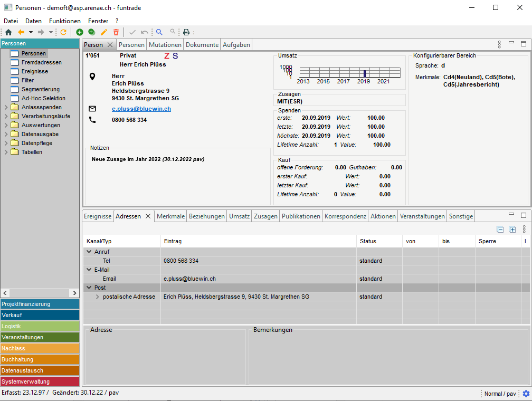Click the e.pluss@bluewin.ch email link
Image resolution: width=532 pixels, height=401 pixels.
pyautogui.click(x=141, y=109)
